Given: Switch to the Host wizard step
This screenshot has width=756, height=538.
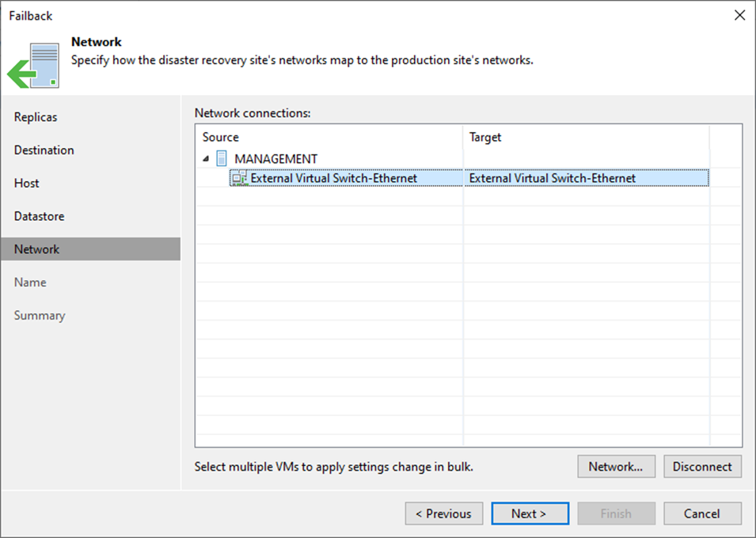Looking at the screenshot, I should [x=26, y=183].
